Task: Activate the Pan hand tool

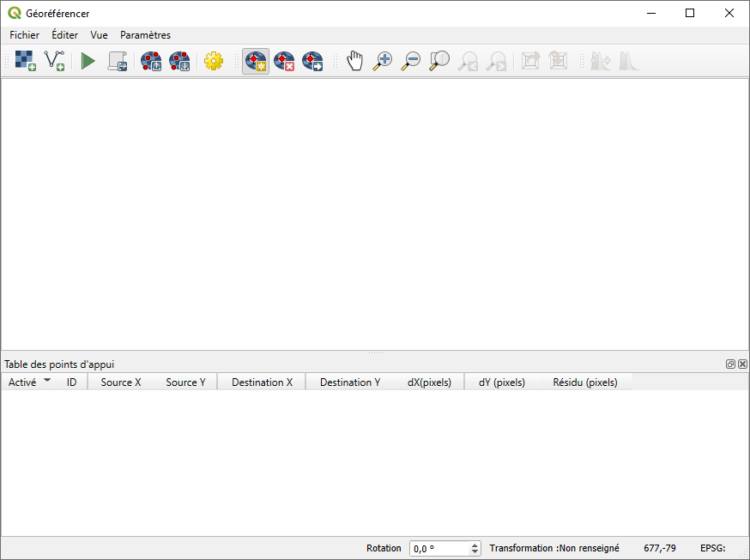Action: tap(354, 61)
